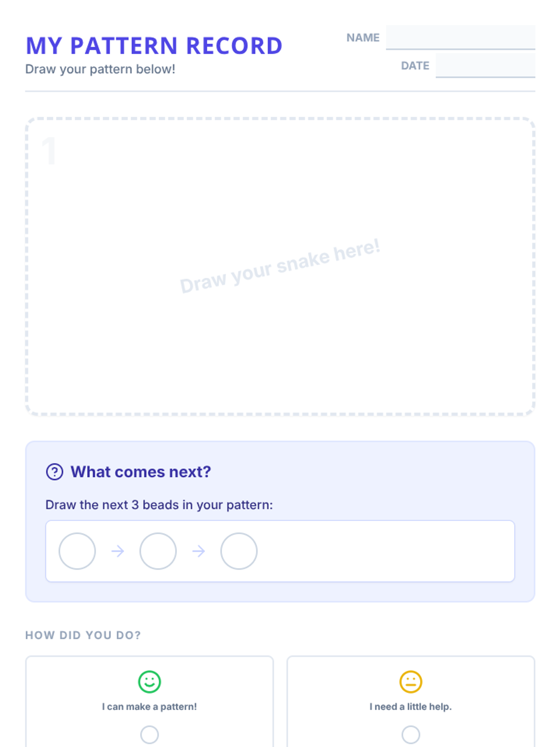
Task: Click the question mark help icon
Action: click(55, 472)
